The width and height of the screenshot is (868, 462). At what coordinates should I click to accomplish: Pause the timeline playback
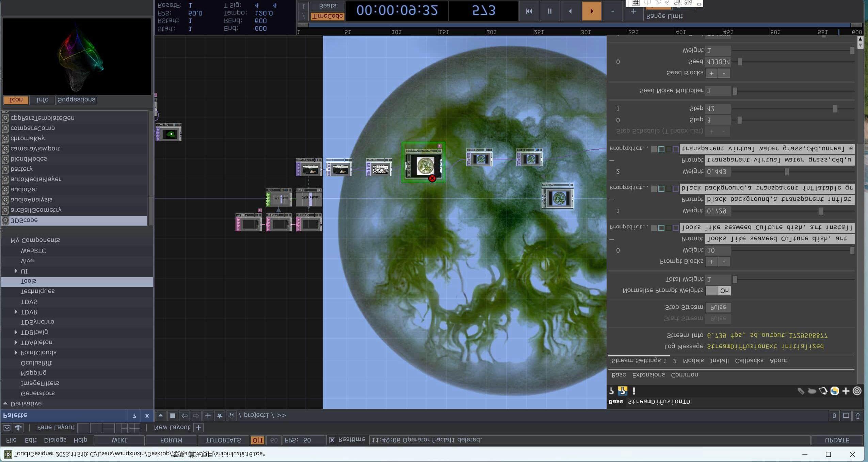pos(549,11)
